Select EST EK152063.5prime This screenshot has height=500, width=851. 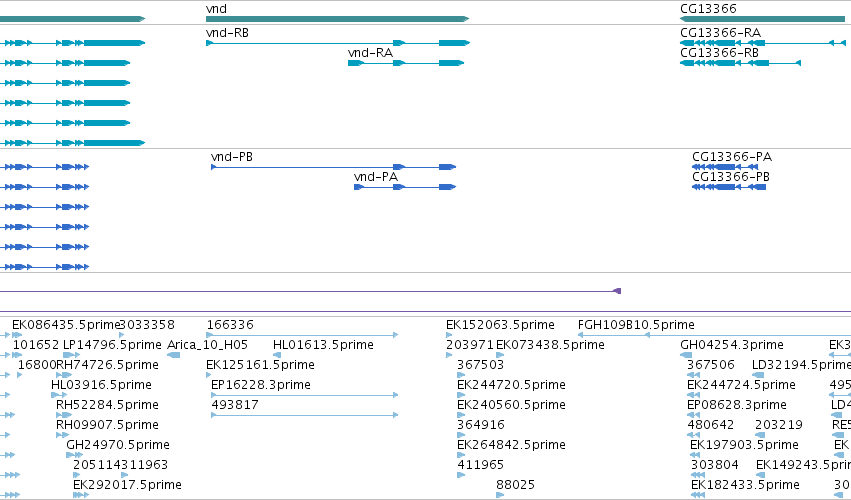tap(500, 325)
